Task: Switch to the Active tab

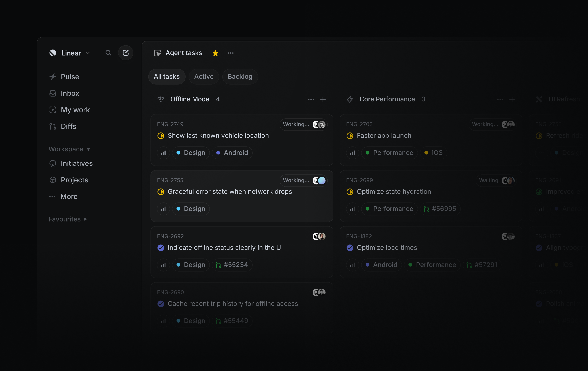Action: [204, 77]
